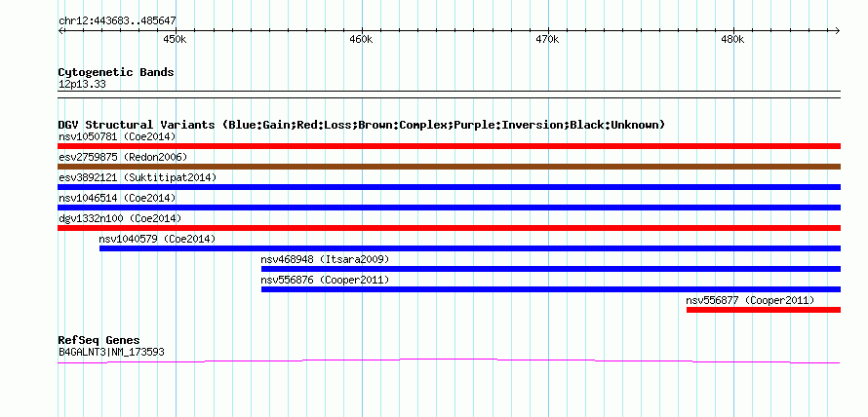Click the Cytogenetic Bands track heading
The width and height of the screenshot is (868, 417).
(x=116, y=72)
